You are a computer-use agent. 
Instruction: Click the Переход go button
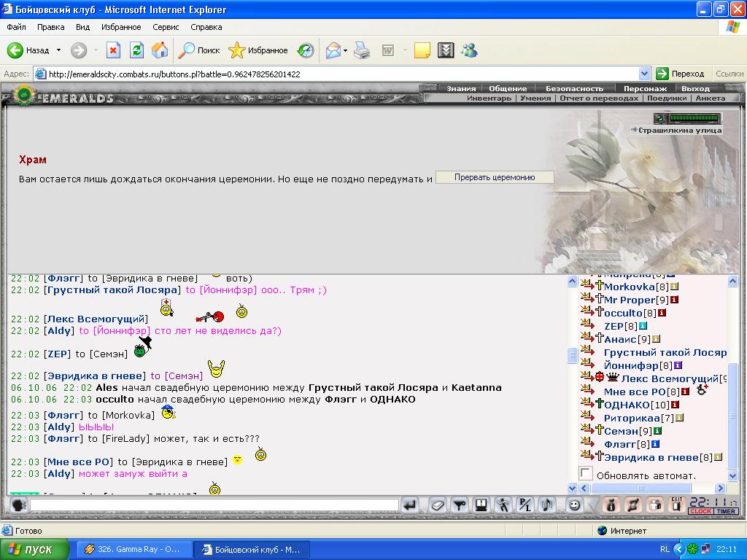tap(681, 74)
